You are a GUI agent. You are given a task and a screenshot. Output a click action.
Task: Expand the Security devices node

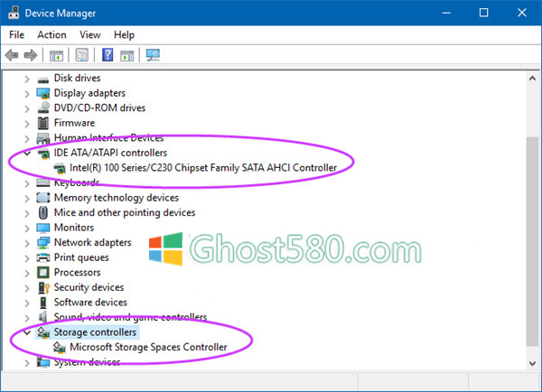[x=27, y=288]
